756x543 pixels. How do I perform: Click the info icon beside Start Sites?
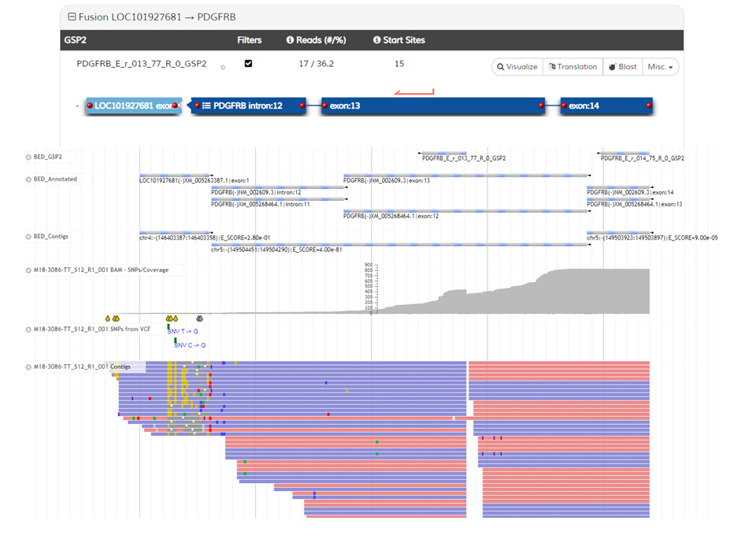[x=376, y=40]
